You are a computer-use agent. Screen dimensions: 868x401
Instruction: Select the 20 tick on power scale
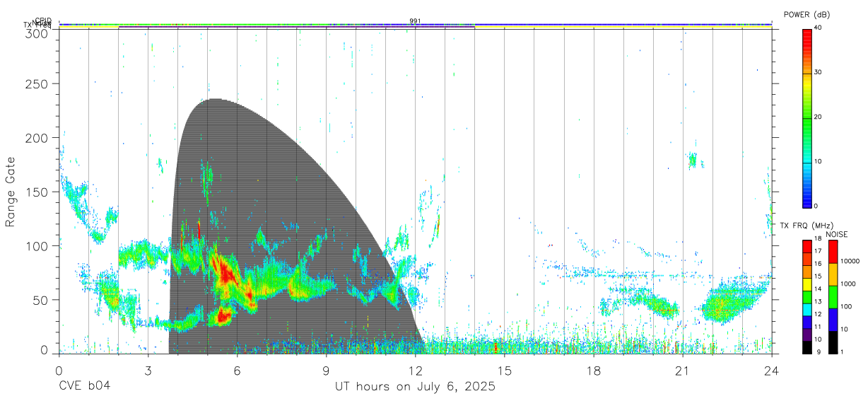[818, 117]
